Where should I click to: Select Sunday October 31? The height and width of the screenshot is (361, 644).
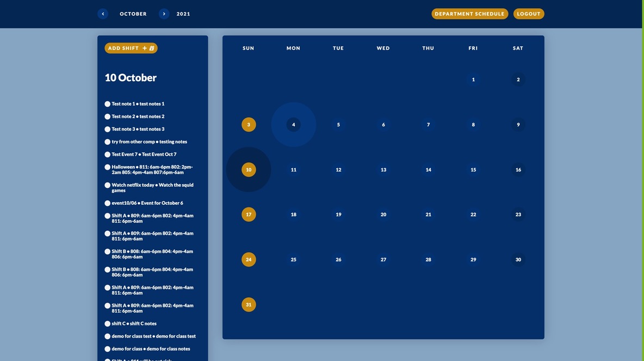click(x=249, y=305)
